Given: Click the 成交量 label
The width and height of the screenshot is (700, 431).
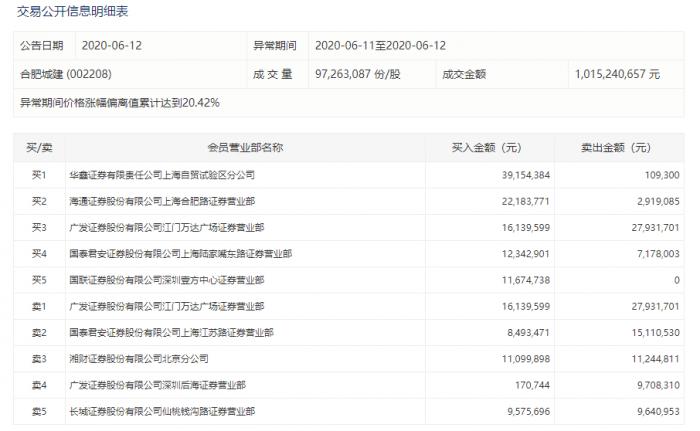Looking at the screenshot, I should pos(273,74).
